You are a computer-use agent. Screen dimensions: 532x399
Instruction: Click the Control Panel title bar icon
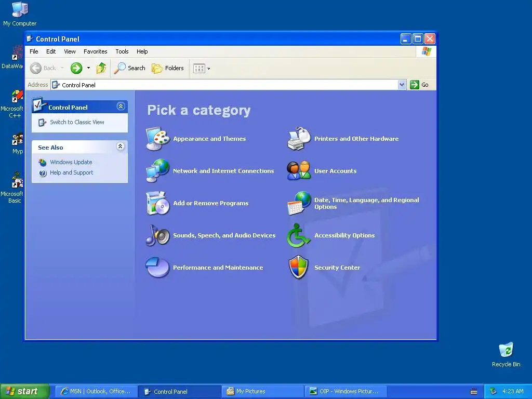[30, 38]
